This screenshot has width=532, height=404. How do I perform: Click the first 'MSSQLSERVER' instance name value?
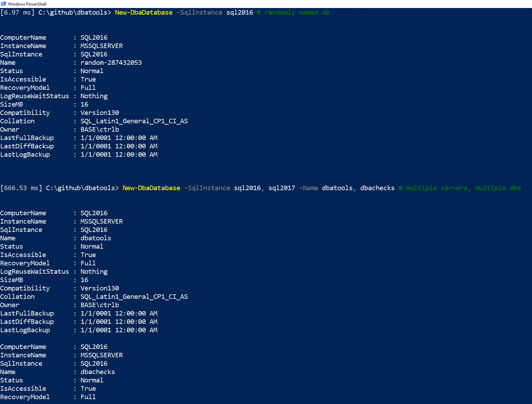point(102,46)
